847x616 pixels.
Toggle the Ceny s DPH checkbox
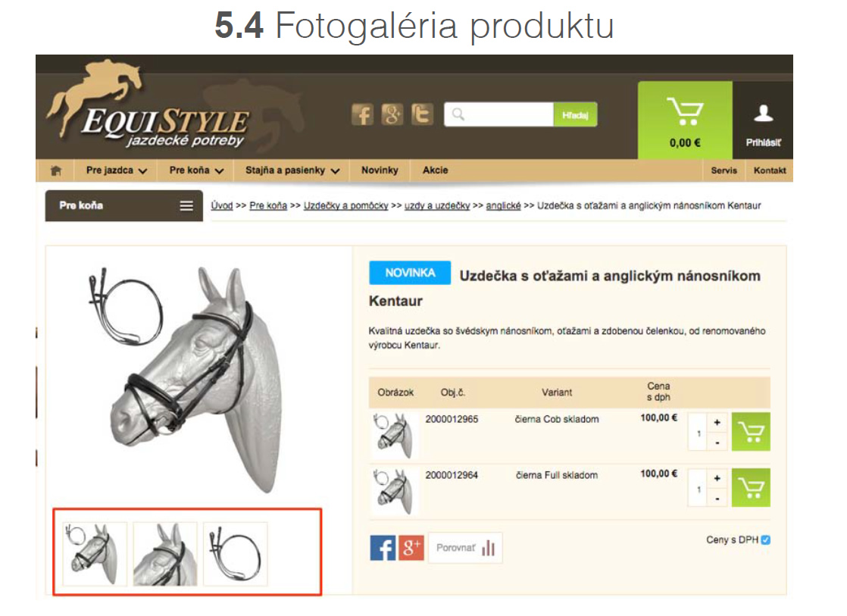click(x=765, y=539)
